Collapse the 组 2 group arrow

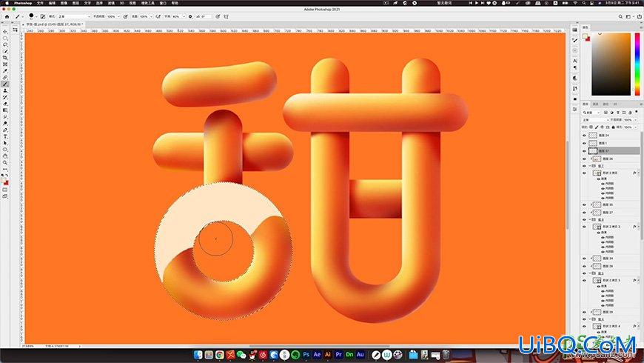click(590, 166)
